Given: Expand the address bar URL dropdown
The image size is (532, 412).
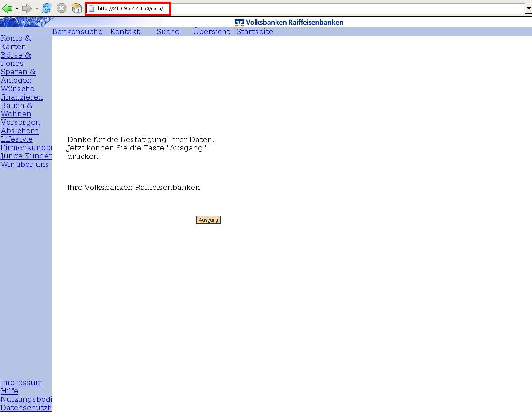Looking at the screenshot, I should [528, 8].
